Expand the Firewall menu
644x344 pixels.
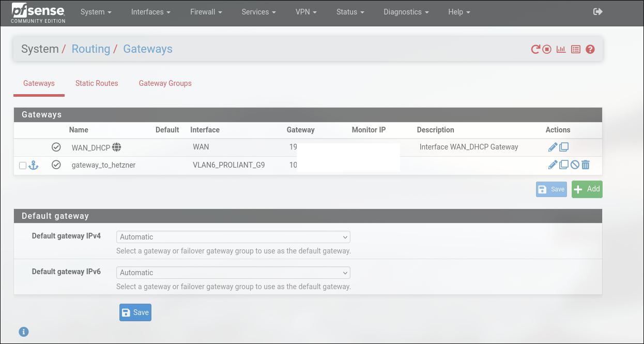coord(205,12)
